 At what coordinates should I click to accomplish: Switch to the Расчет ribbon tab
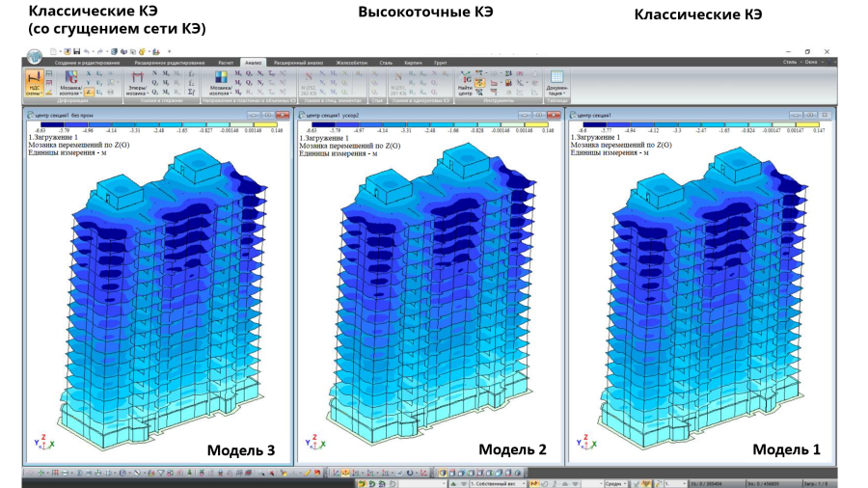tap(226, 62)
